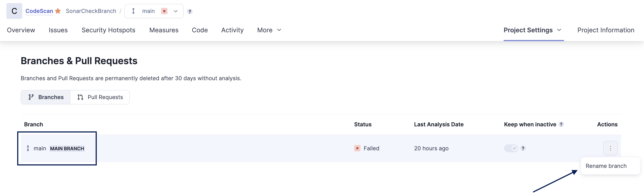Open the Security Hotspots page
This screenshot has height=196, width=644.
(108, 30)
